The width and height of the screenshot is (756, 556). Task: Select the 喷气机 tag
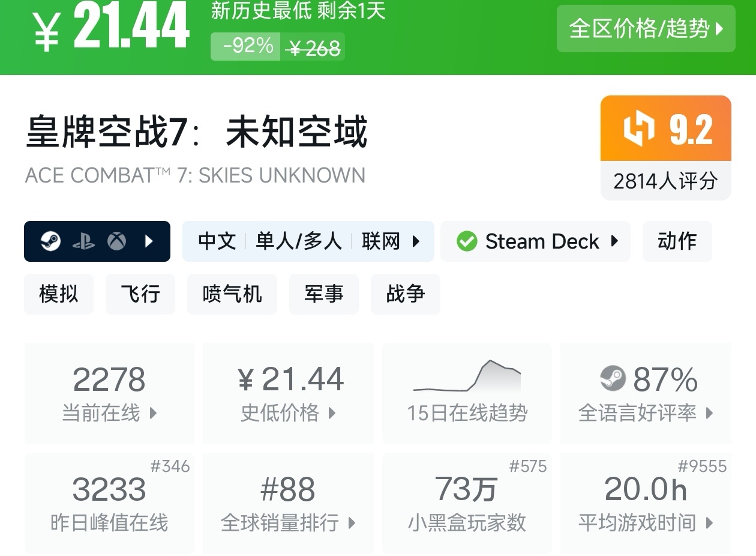click(232, 294)
